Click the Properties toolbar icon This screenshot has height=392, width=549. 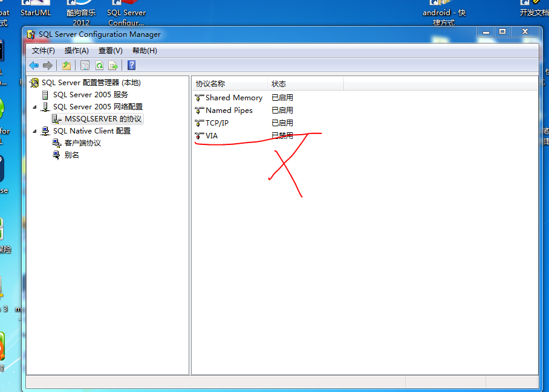coord(85,65)
